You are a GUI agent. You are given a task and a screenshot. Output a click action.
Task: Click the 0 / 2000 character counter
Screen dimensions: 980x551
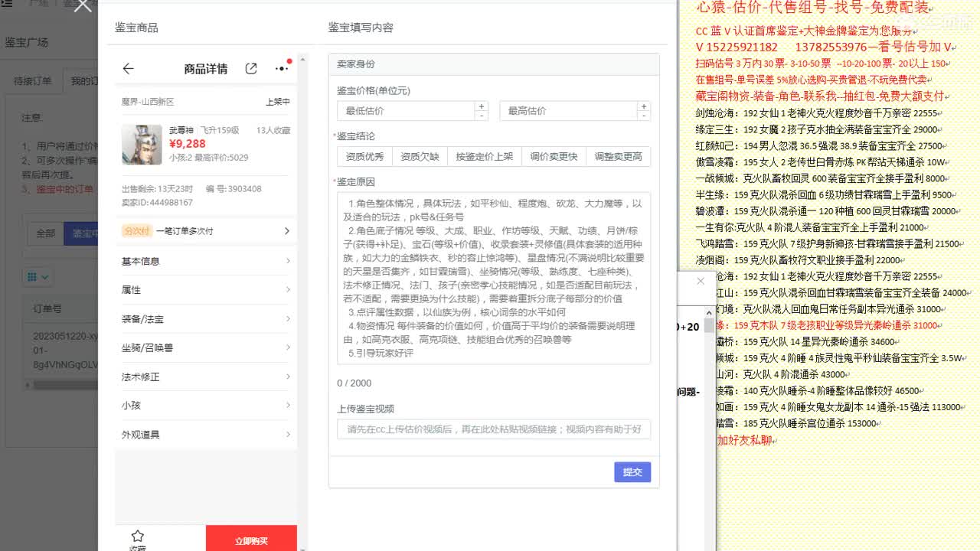pyautogui.click(x=354, y=383)
